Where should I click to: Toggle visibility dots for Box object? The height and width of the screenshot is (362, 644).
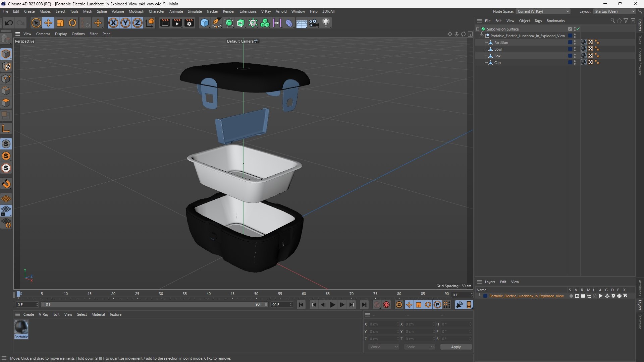[x=575, y=56]
